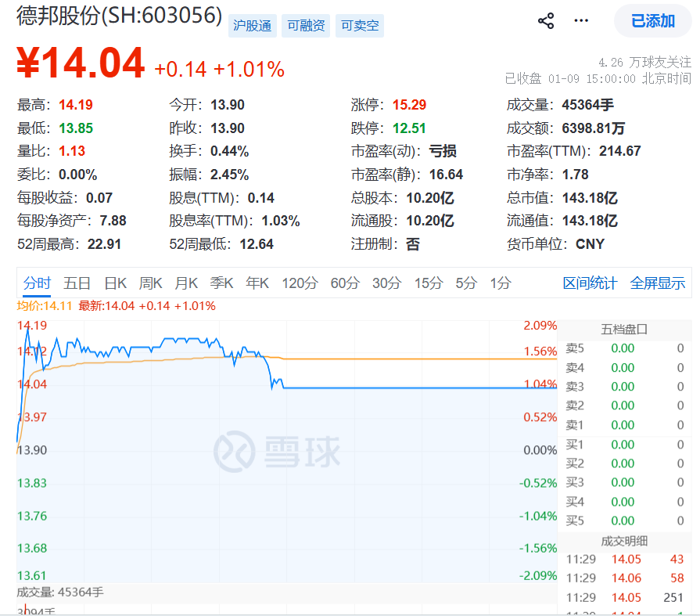
Task: Show the 15分 chart
Action: [x=429, y=283]
